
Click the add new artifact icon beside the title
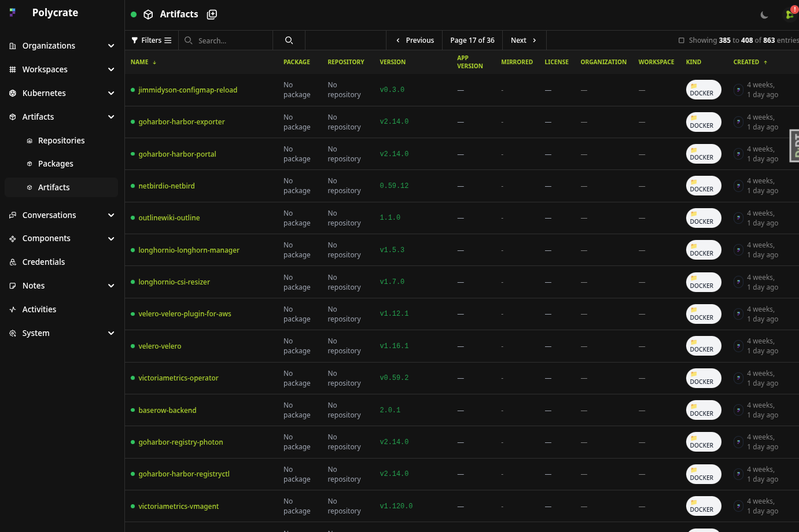pyautogui.click(x=212, y=14)
